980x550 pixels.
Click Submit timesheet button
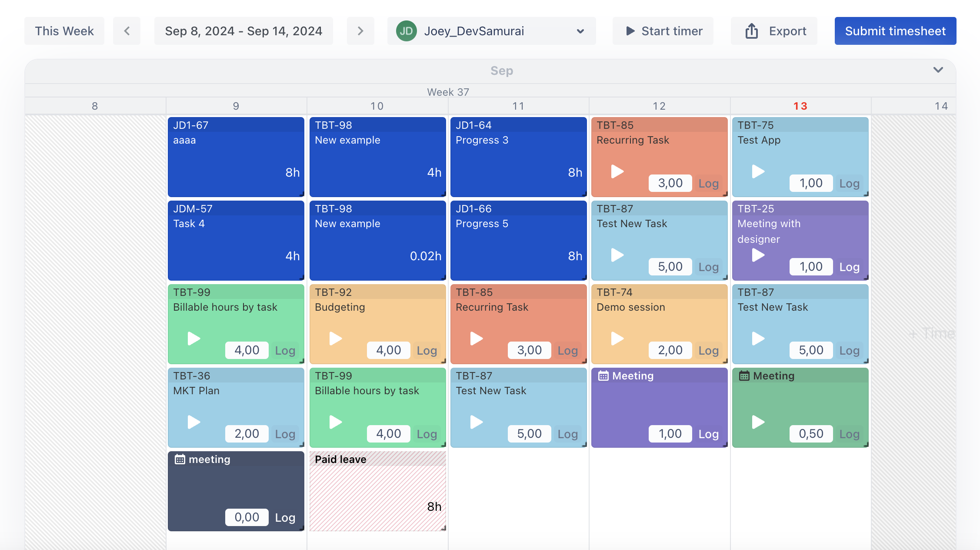coord(895,31)
